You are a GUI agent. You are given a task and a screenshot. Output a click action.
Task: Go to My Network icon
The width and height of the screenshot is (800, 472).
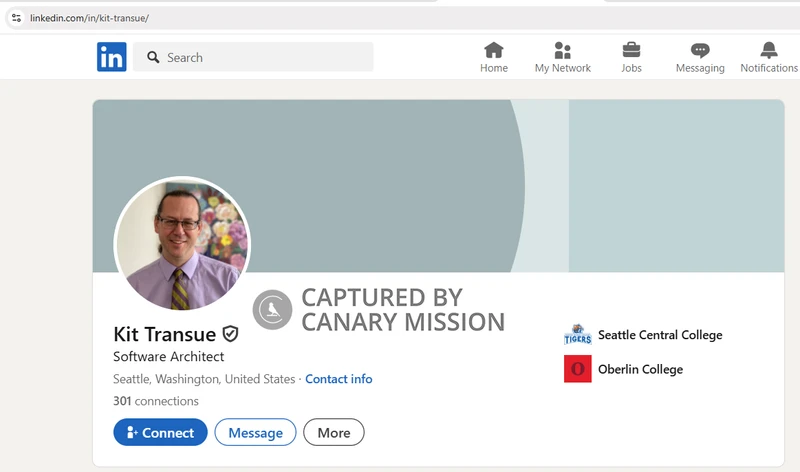(562, 51)
